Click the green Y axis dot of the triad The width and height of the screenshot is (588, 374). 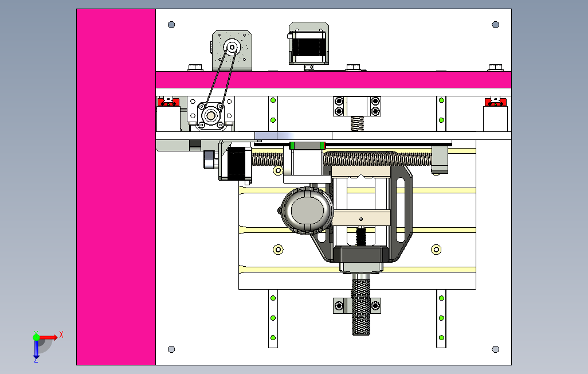36,337
